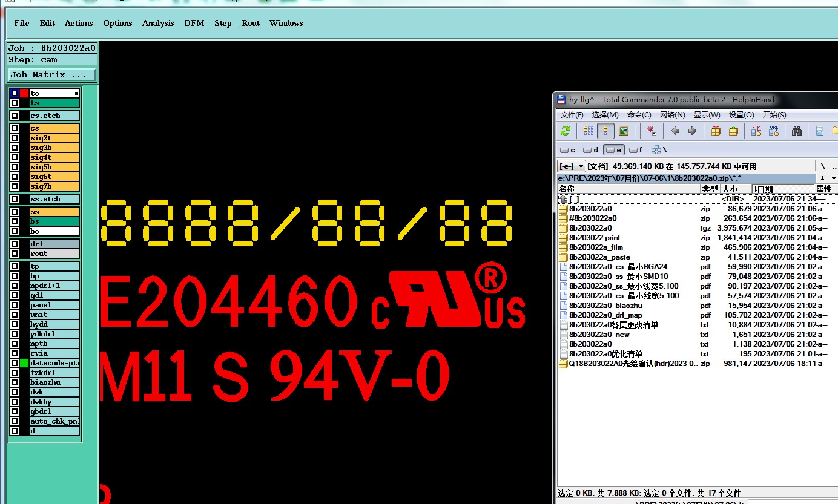Click the root directory backslash button

pyautogui.click(x=822, y=166)
